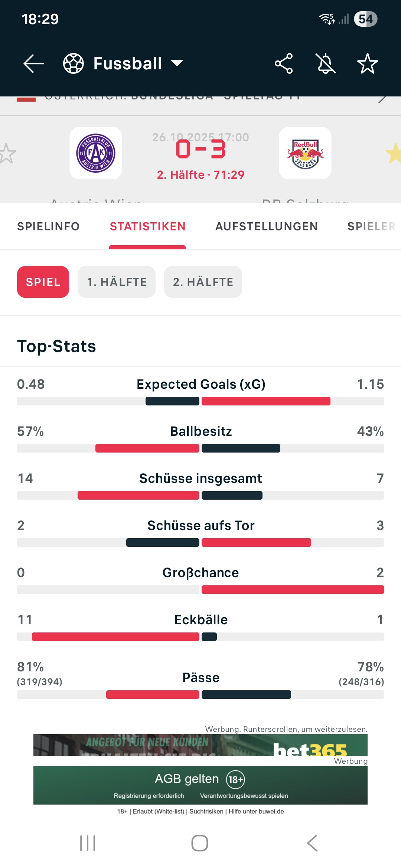Open Red Bull Salzburg team logo

point(305,153)
